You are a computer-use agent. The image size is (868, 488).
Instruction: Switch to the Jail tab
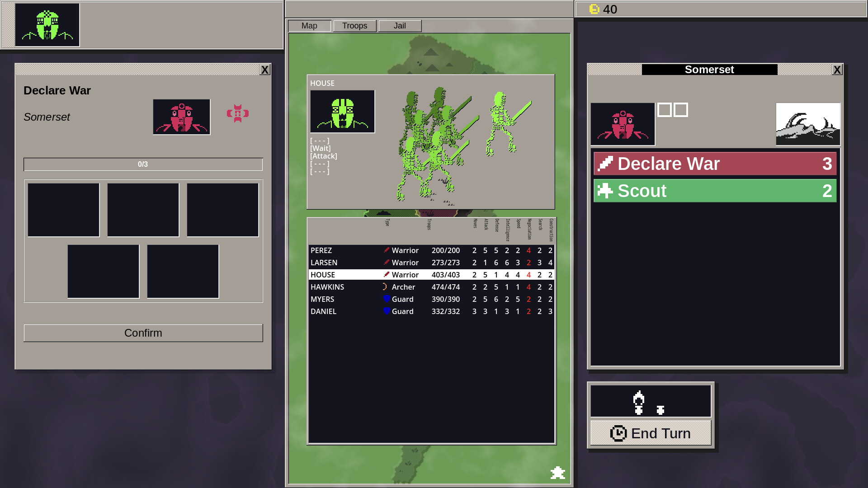[x=400, y=26]
